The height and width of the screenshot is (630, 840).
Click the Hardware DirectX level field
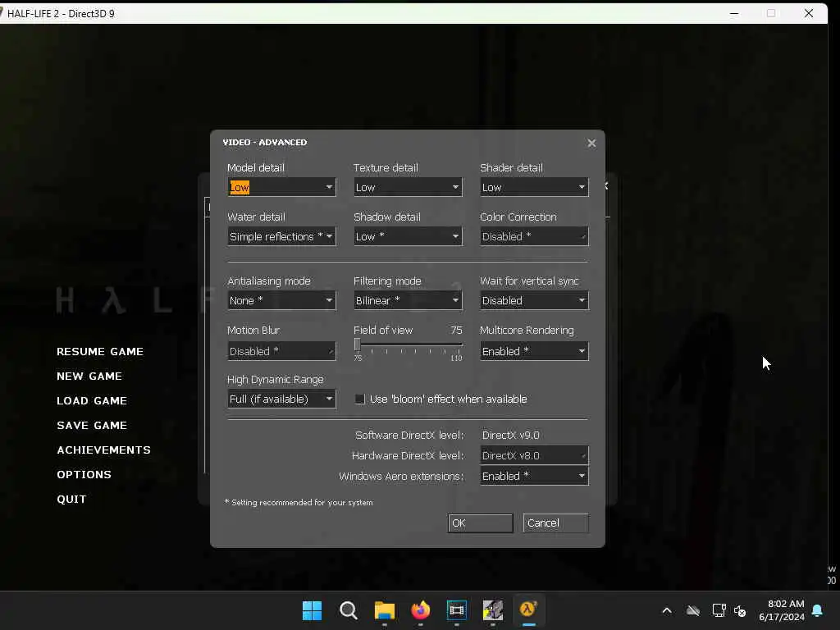pyautogui.click(x=534, y=455)
